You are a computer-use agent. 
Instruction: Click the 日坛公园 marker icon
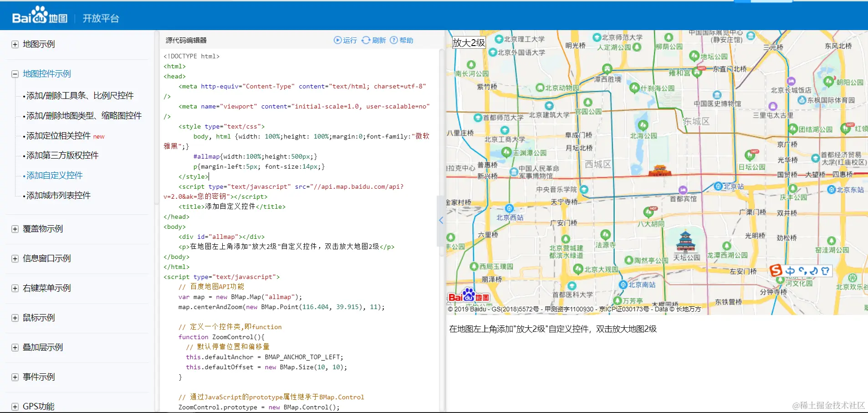click(x=750, y=155)
